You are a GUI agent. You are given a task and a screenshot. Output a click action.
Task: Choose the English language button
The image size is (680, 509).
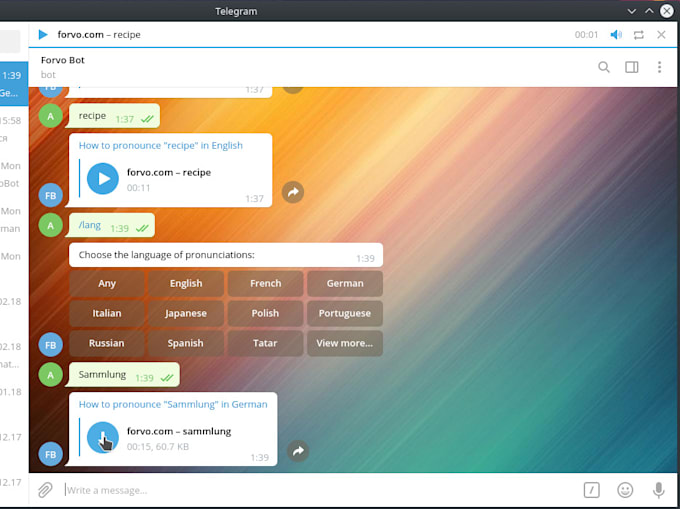[186, 283]
